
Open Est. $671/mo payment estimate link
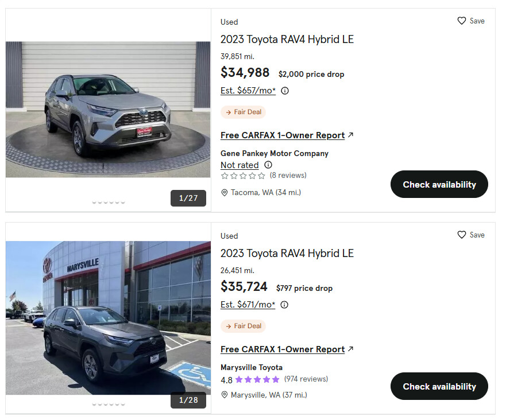pos(248,305)
